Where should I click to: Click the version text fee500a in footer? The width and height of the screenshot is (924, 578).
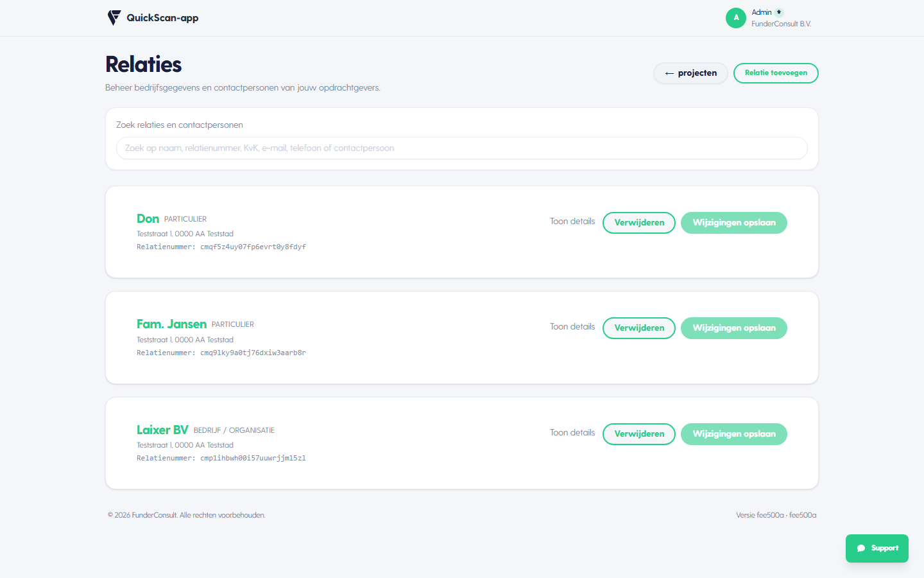click(776, 515)
